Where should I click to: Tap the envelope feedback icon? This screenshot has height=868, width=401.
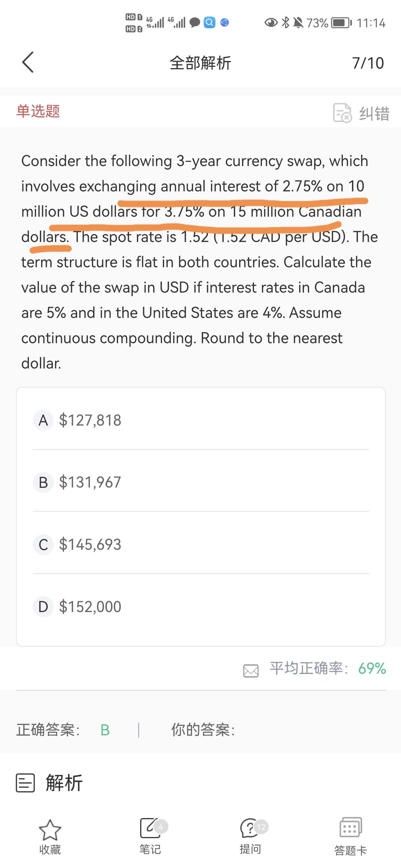click(251, 670)
